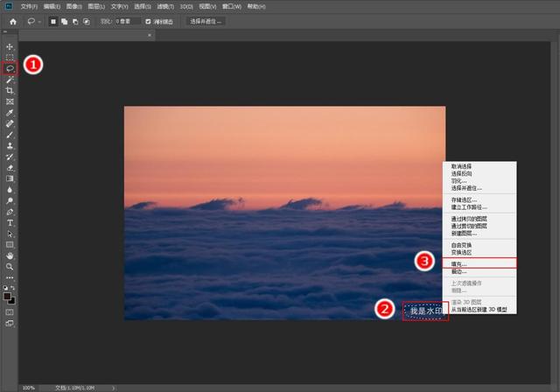
Task: Open the 视图(V) menu
Action: (x=207, y=6)
